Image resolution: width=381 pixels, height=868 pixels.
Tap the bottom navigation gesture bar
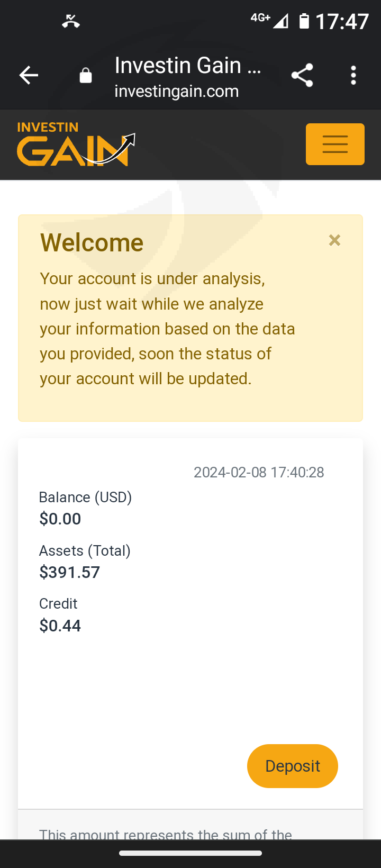(190, 853)
